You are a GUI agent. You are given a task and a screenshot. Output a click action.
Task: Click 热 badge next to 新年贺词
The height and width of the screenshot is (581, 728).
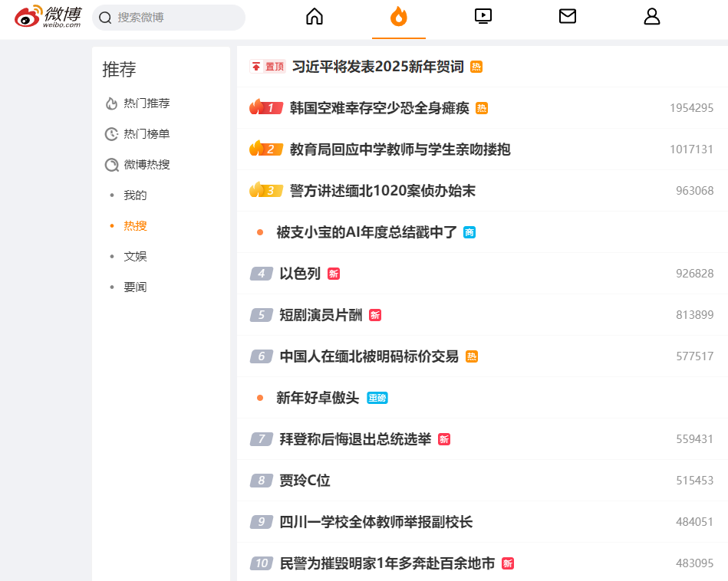click(476, 67)
